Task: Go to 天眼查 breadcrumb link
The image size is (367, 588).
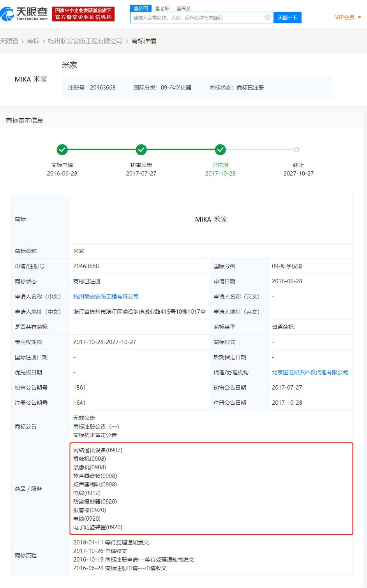Action: 9,41
